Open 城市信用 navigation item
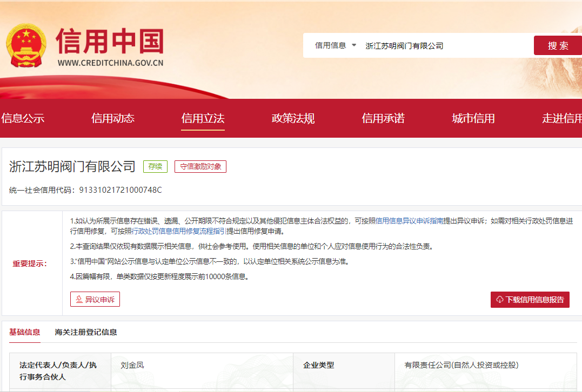The height and width of the screenshot is (392, 582). point(473,119)
